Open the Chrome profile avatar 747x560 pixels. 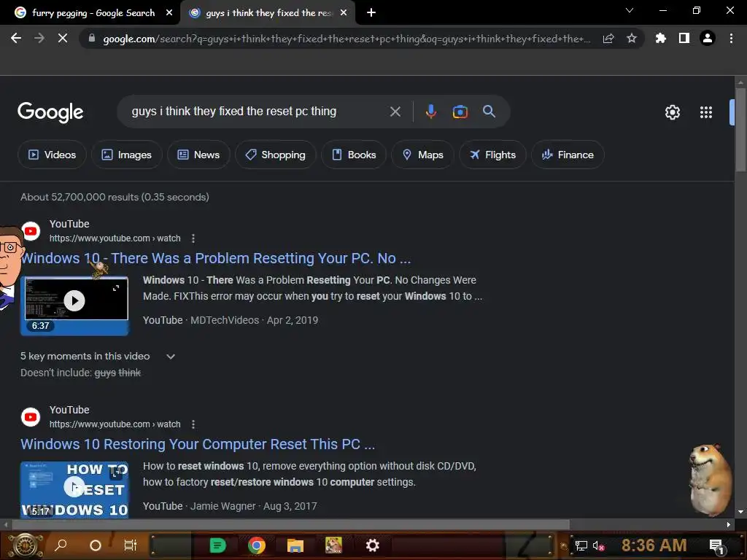[708, 38]
